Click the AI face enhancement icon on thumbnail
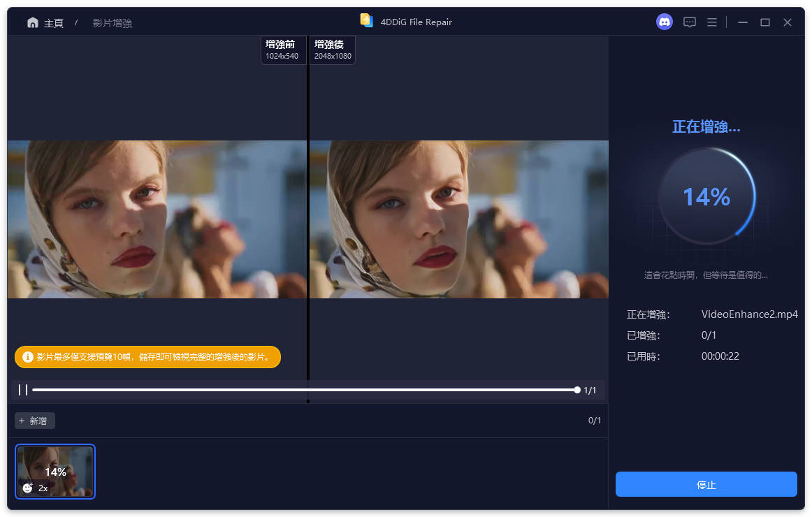Viewport: 812px width, 517px height. (x=27, y=488)
